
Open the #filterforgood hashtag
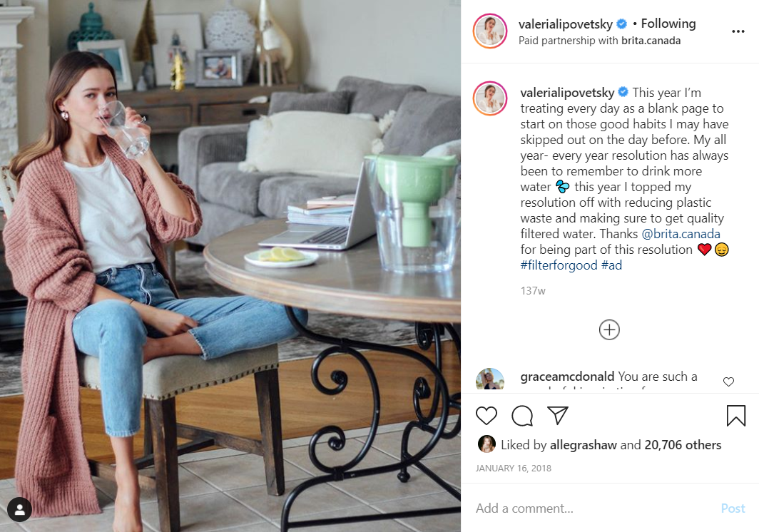coord(559,265)
